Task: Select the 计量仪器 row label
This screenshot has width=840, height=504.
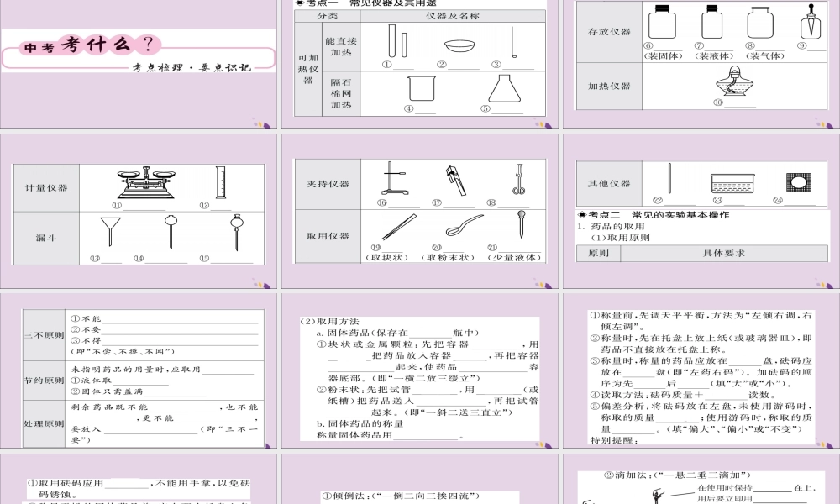Action: 46,188
